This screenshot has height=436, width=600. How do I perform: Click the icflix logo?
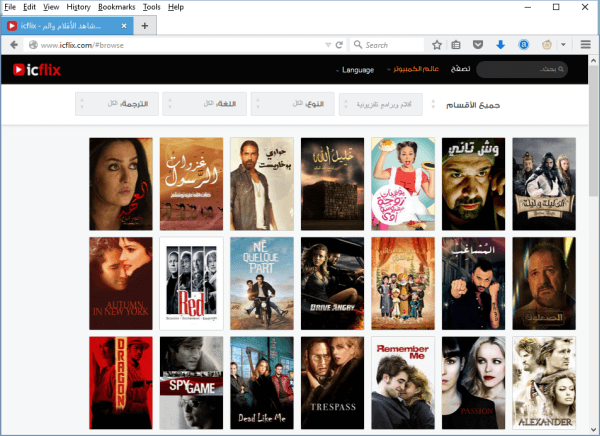37,70
